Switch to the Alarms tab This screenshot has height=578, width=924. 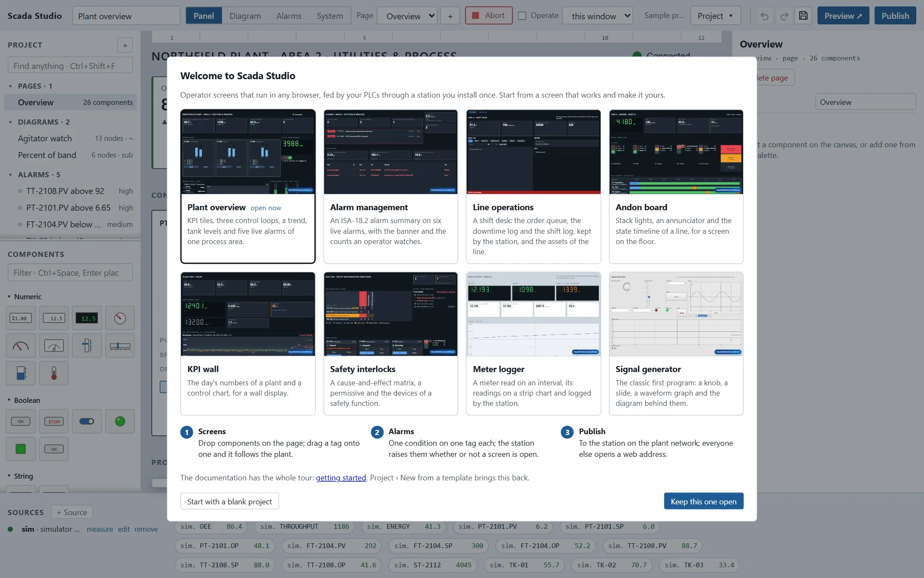click(289, 16)
